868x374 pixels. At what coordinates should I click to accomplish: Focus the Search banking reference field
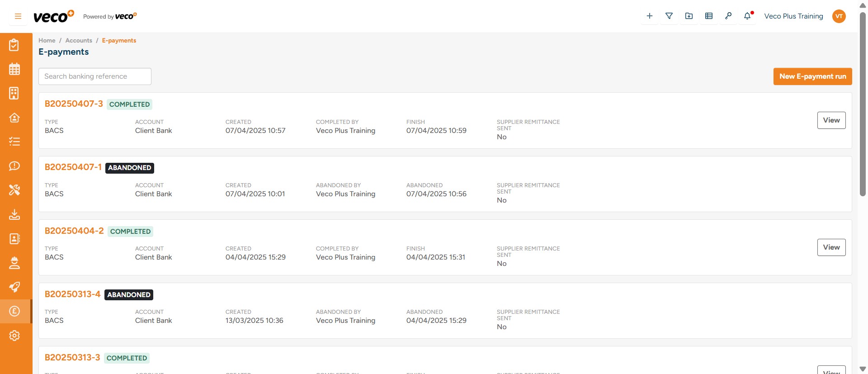(x=95, y=76)
